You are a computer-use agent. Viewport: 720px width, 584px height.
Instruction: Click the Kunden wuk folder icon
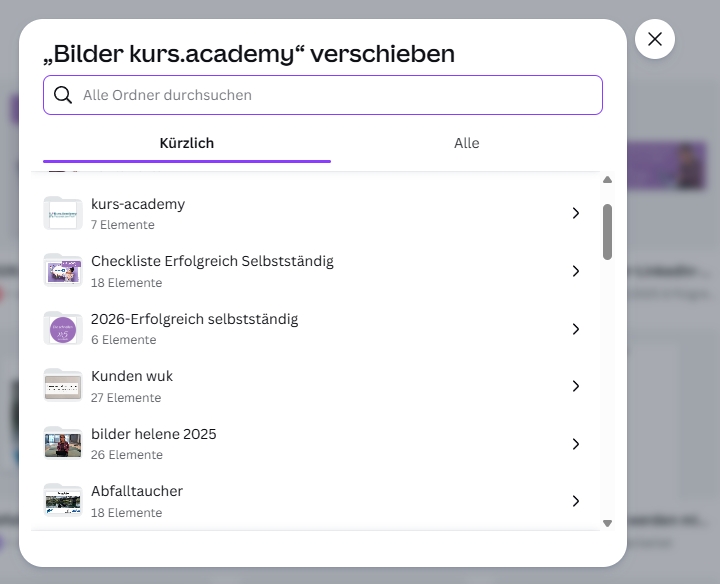pyautogui.click(x=63, y=386)
